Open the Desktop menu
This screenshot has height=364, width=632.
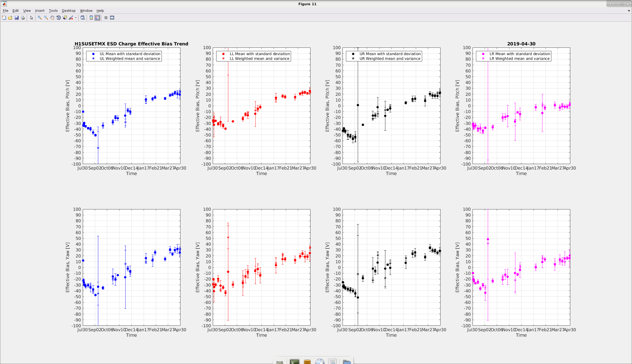pyautogui.click(x=69, y=11)
